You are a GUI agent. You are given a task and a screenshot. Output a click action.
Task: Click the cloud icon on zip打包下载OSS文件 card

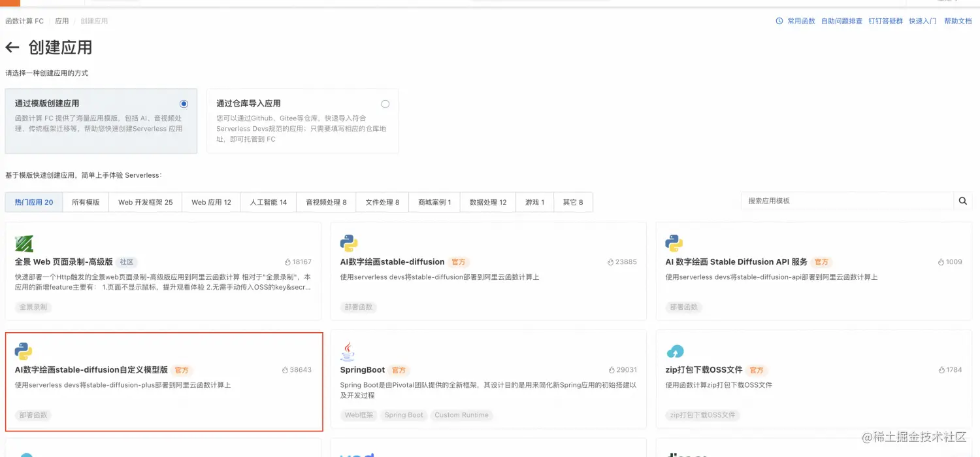click(x=675, y=352)
